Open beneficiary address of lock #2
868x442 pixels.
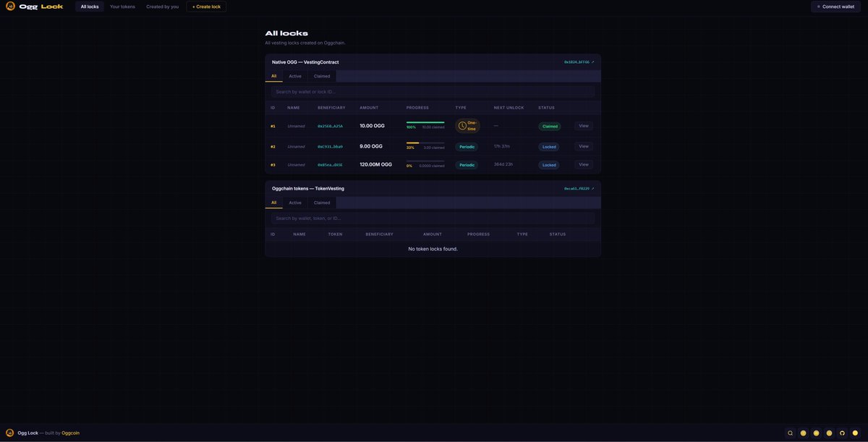pyautogui.click(x=330, y=147)
